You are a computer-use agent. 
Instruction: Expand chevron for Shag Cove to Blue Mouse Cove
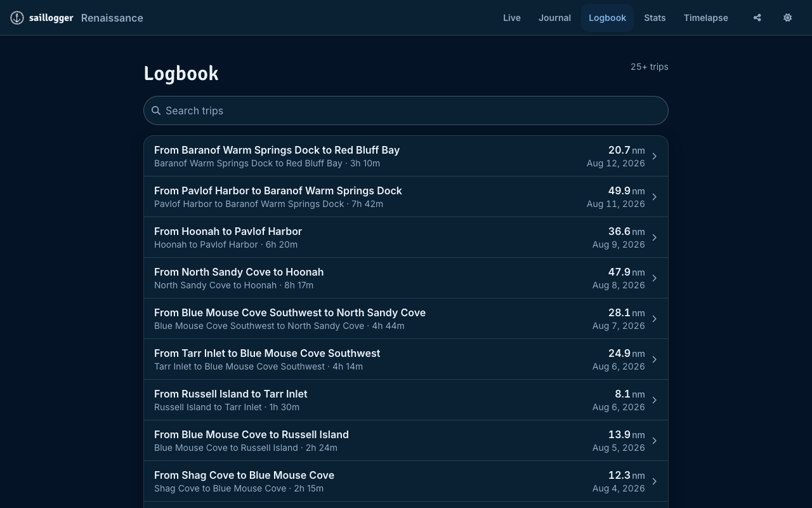(654, 481)
